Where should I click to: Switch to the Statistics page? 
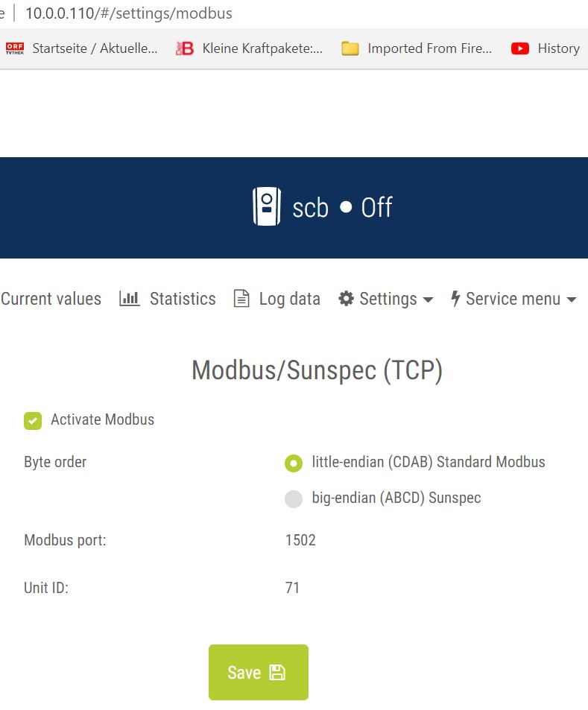(x=182, y=299)
